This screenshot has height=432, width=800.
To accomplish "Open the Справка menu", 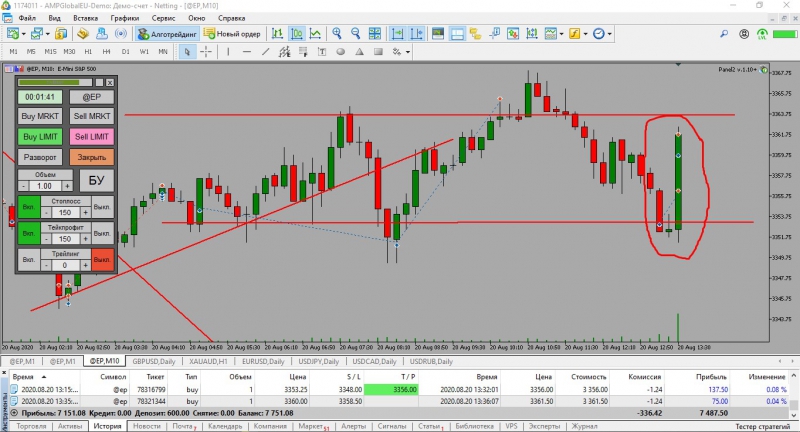I will tap(232, 18).
